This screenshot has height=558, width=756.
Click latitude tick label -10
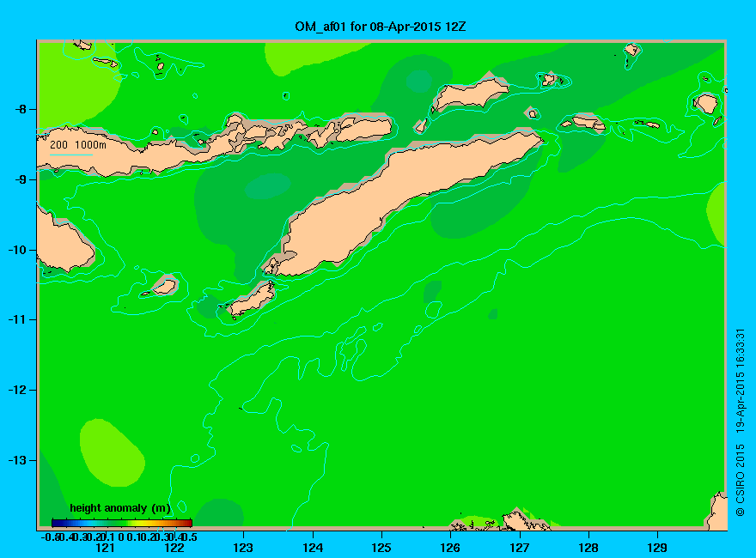coord(18,250)
